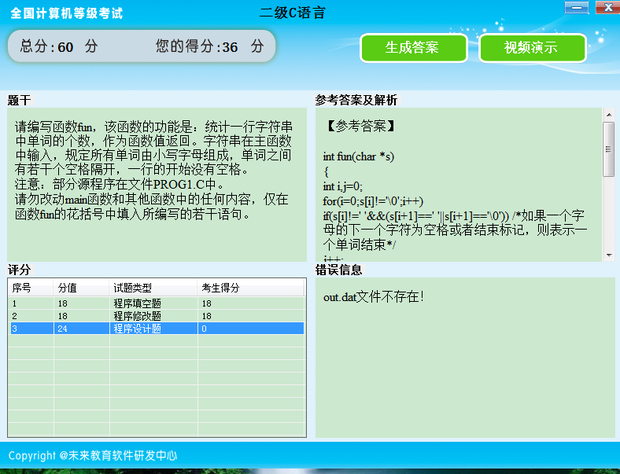Click the 全国计算机等级考试 title
Screen dimensions: 620x474
tap(66, 13)
